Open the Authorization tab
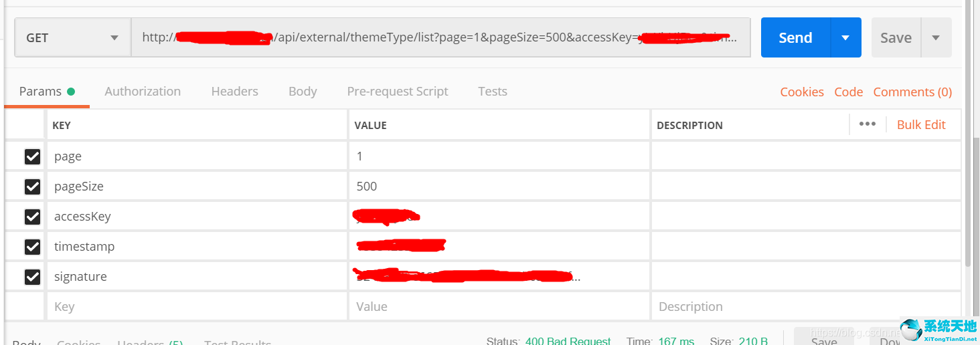This screenshot has width=980, height=345. (143, 92)
